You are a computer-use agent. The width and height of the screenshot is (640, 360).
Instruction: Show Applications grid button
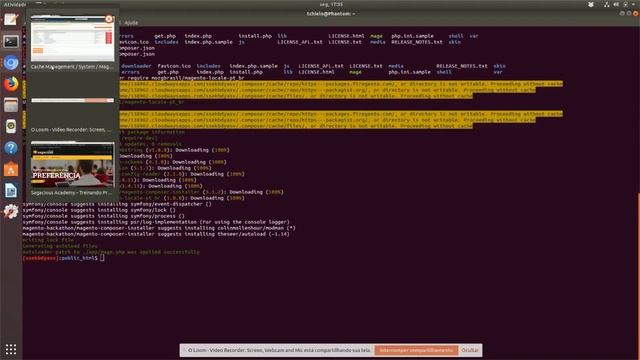pos(11,349)
